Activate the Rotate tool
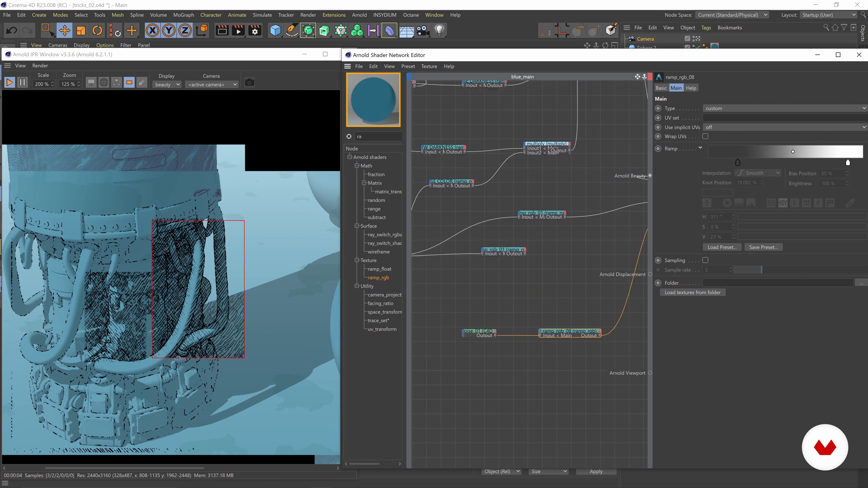 97,31
